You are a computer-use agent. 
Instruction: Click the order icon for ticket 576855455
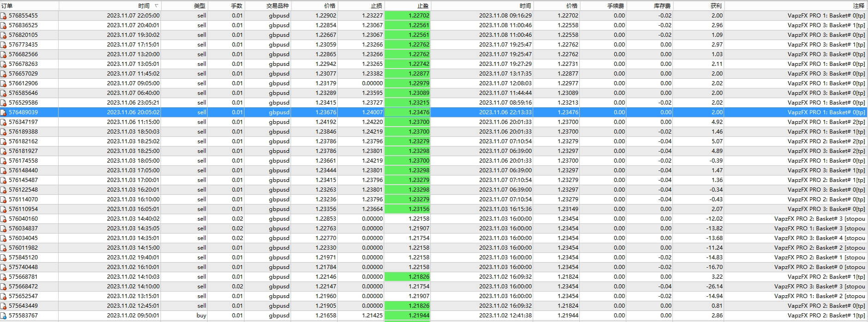pyautogui.click(x=4, y=16)
